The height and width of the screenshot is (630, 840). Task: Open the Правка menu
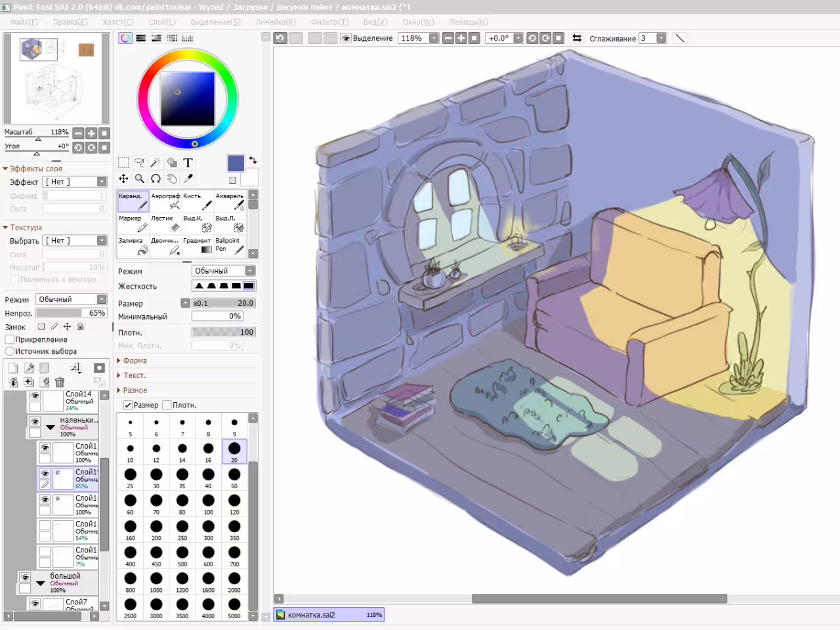coord(70,22)
